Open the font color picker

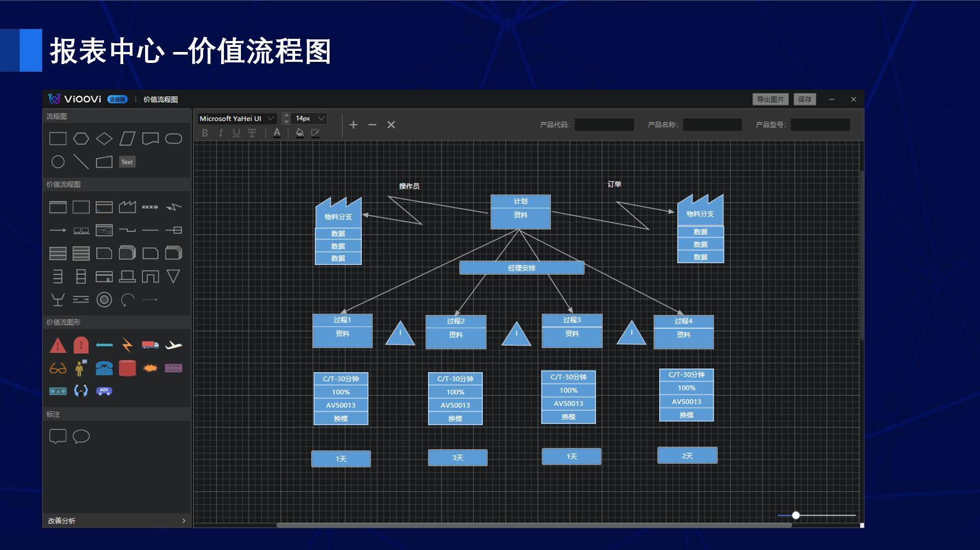(x=277, y=132)
